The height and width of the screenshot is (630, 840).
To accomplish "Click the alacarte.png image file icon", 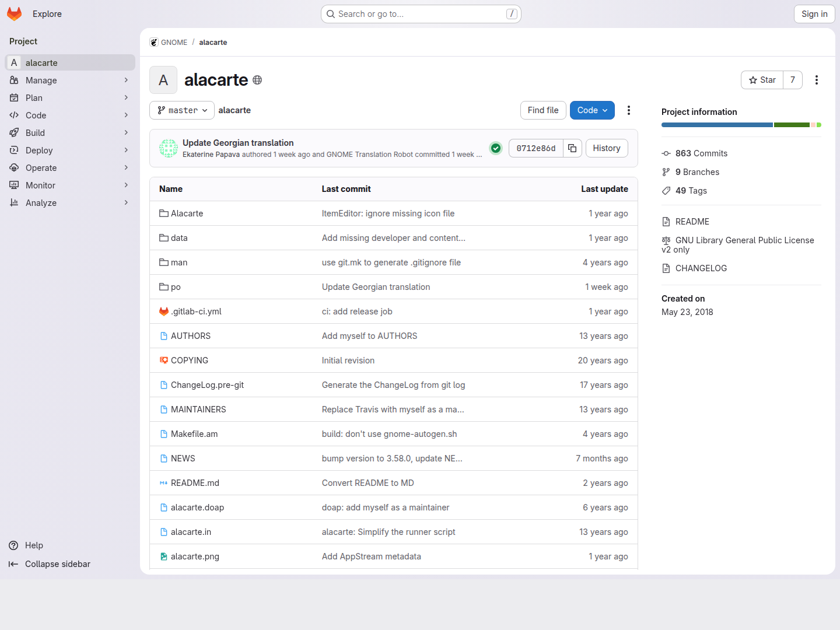I will pos(164,556).
